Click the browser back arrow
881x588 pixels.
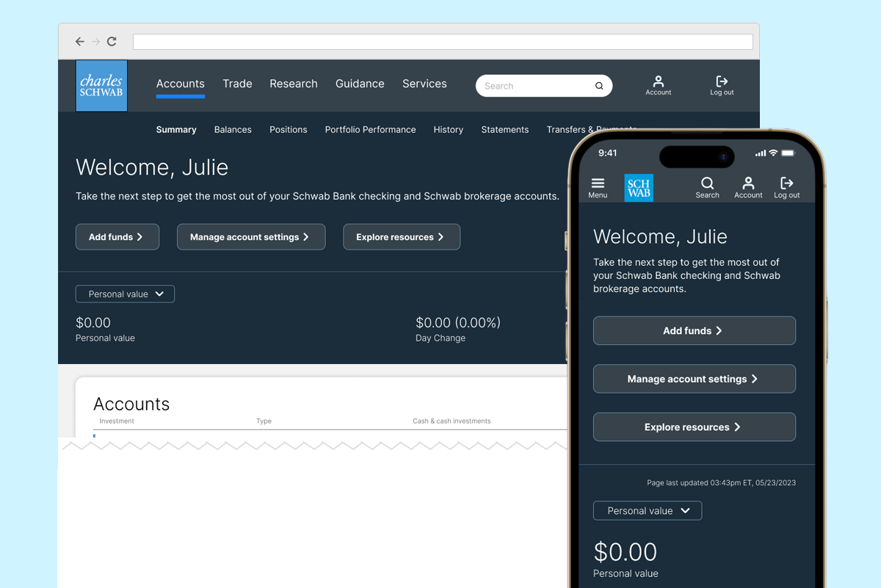point(80,42)
